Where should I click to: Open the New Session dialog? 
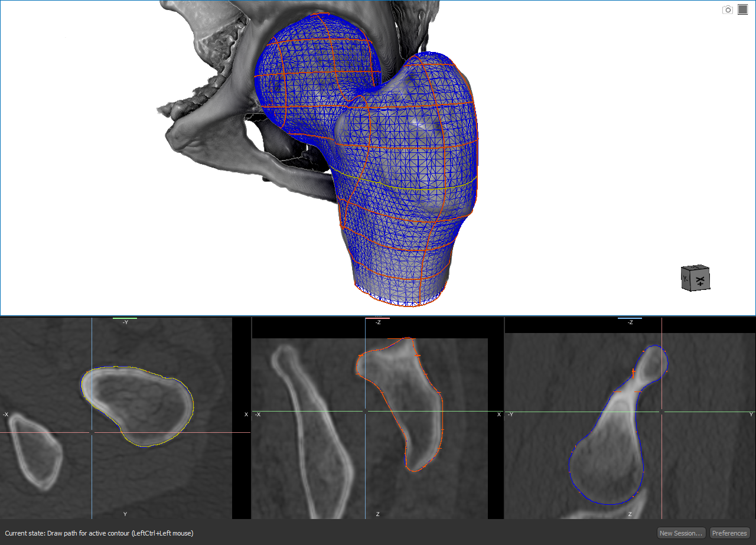pyautogui.click(x=680, y=533)
